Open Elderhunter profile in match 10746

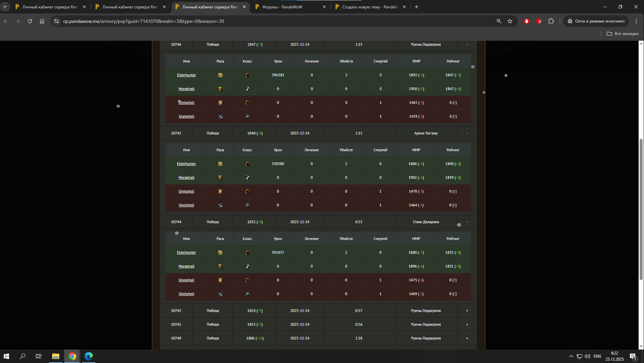click(186, 75)
